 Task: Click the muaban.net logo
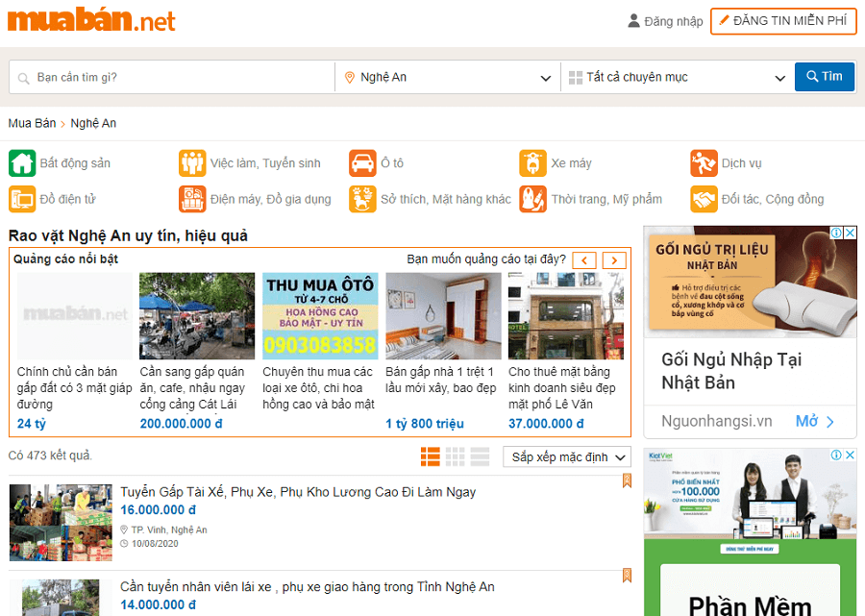(x=91, y=20)
